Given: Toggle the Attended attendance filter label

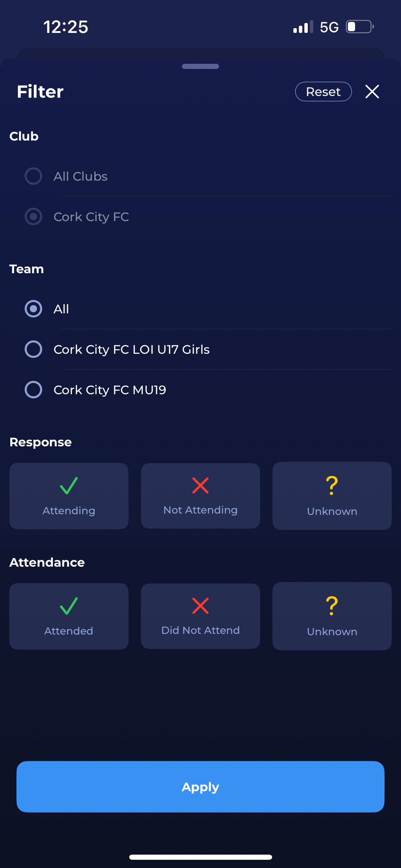Looking at the screenshot, I should (x=69, y=631).
